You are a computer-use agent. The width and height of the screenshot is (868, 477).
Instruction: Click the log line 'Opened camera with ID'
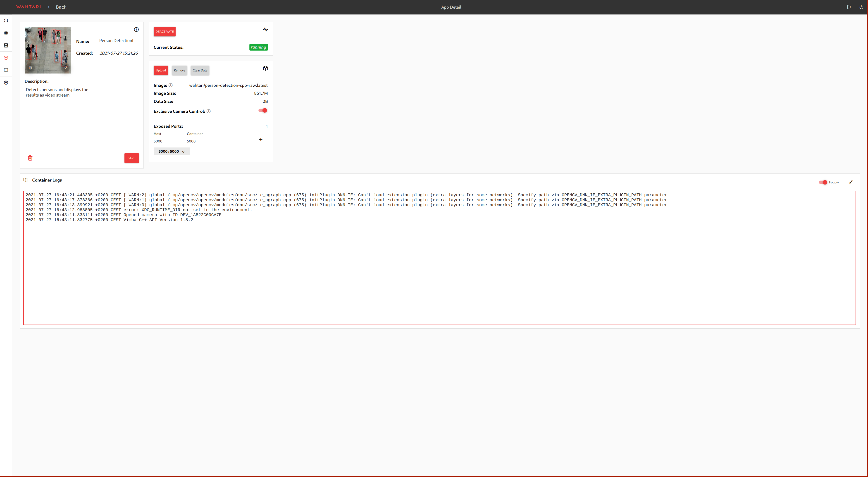124,215
